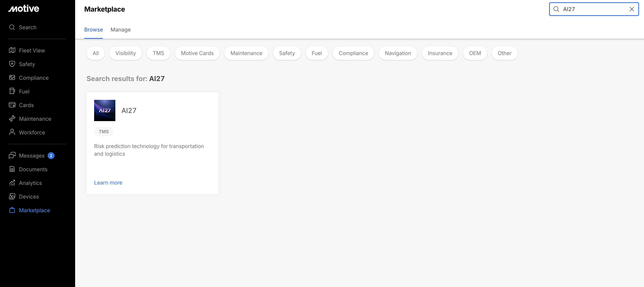
Task: Click the Analytics graph icon
Action: 12,183
